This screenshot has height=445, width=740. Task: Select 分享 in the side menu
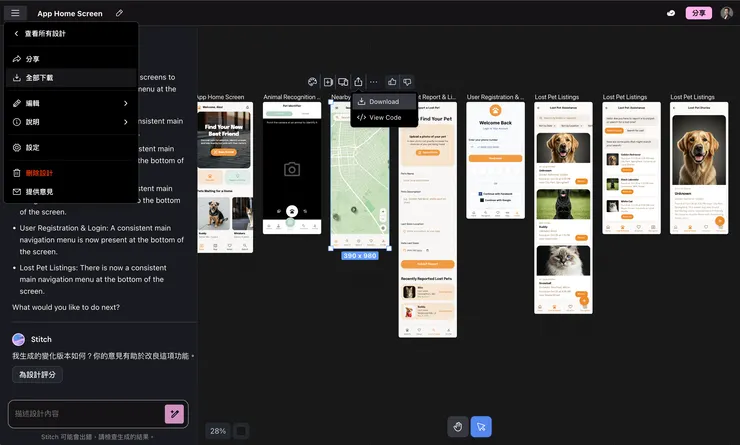(71, 59)
